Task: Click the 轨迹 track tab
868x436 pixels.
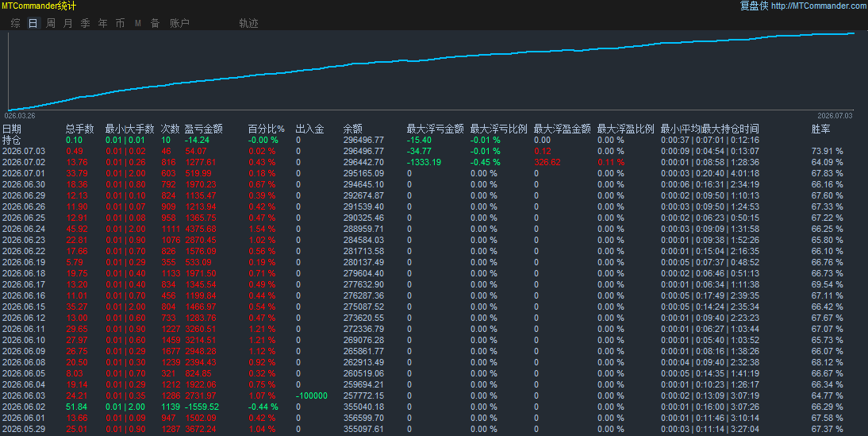Action: (x=248, y=23)
